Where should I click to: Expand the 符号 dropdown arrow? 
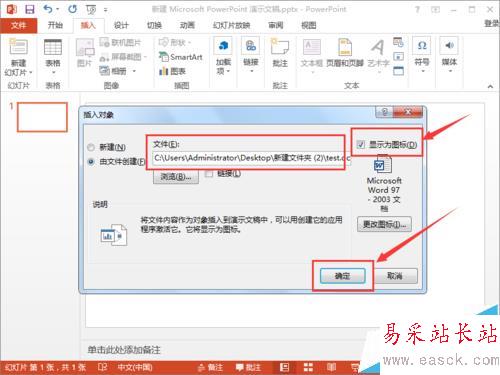[x=423, y=71]
